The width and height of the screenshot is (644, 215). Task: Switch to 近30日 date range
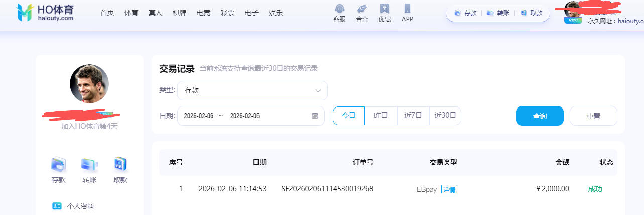click(x=445, y=116)
